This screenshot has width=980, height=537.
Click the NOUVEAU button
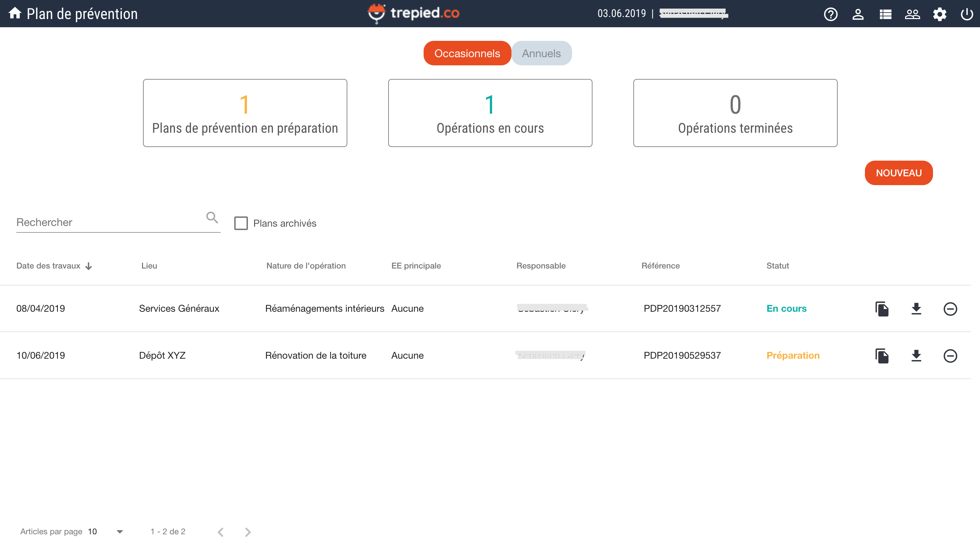pos(899,173)
